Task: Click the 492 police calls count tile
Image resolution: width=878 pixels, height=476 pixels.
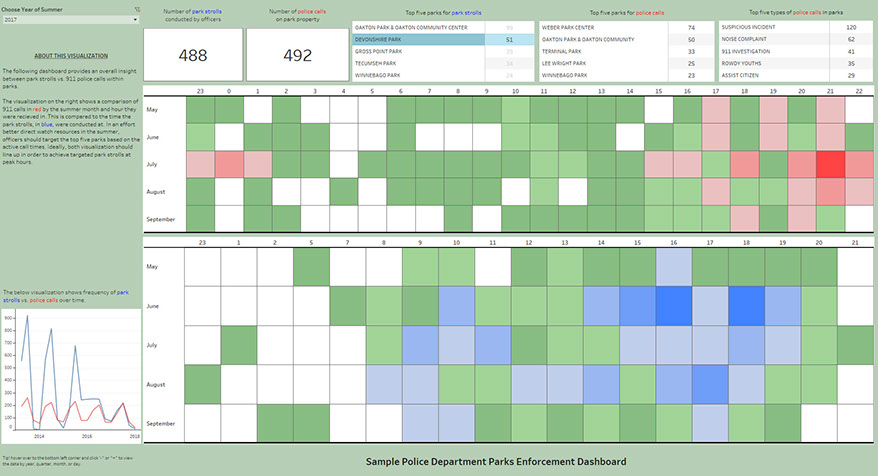Action: [x=297, y=56]
